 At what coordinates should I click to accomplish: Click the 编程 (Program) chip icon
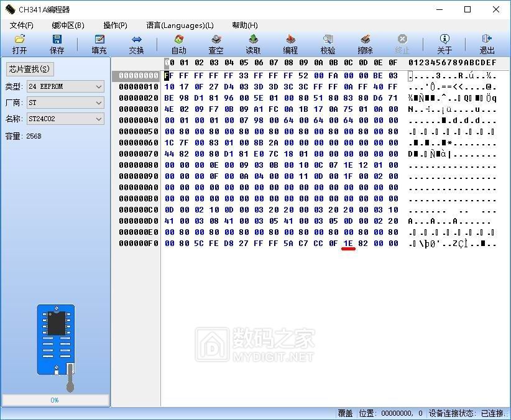[290, 44]
